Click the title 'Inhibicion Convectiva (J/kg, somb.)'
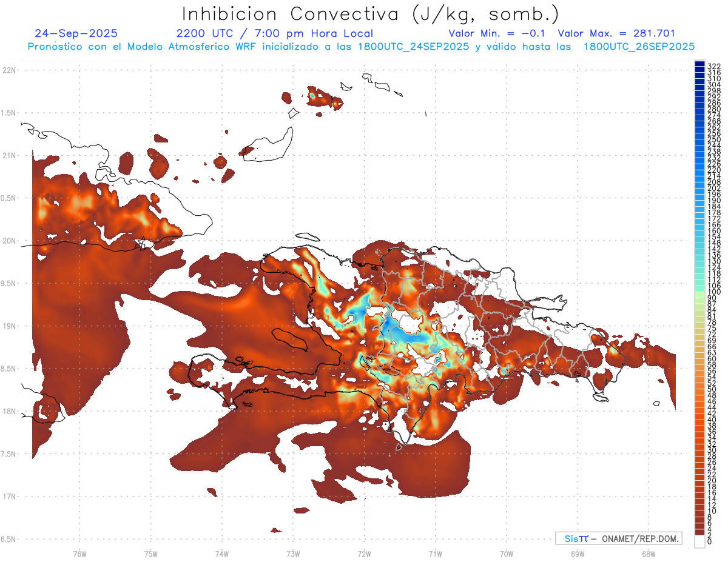This screenshot has height=562, width=728. 371,14
